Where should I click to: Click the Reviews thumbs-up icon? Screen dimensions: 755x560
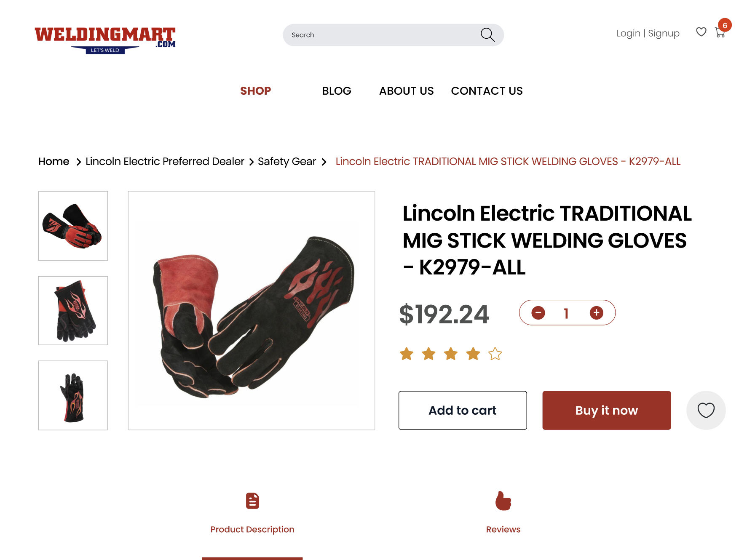(x=503, y=501)
